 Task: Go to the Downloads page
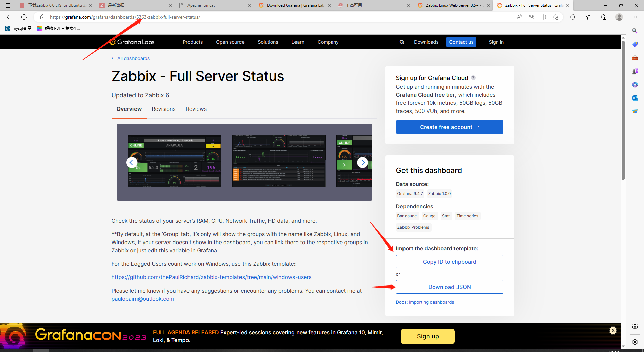tap(426, 42)
